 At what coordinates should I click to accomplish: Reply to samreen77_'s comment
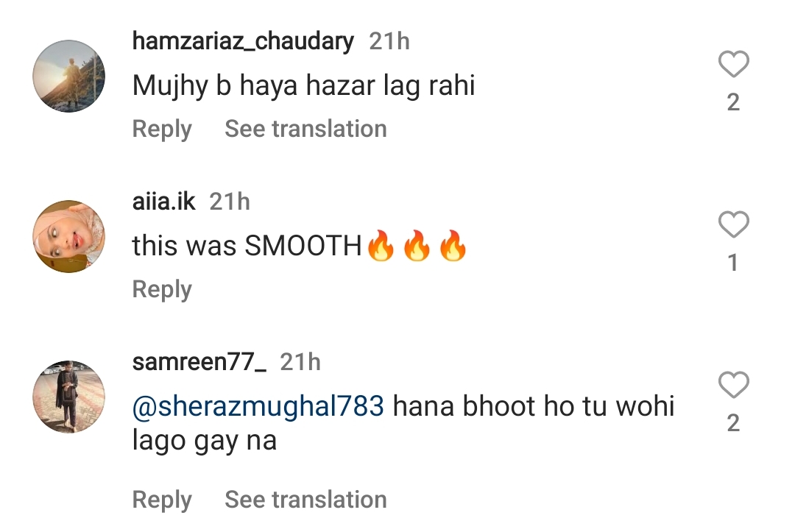[162, 500]
